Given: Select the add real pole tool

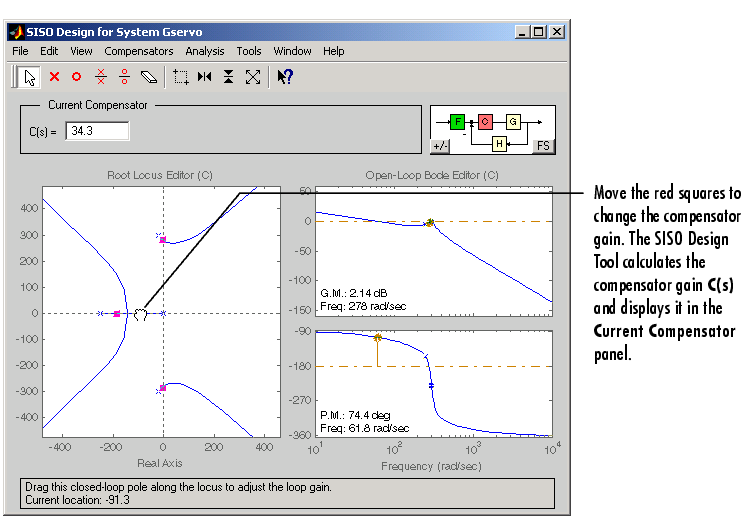Looking at the screenshot, I should [x=55, y=76].
